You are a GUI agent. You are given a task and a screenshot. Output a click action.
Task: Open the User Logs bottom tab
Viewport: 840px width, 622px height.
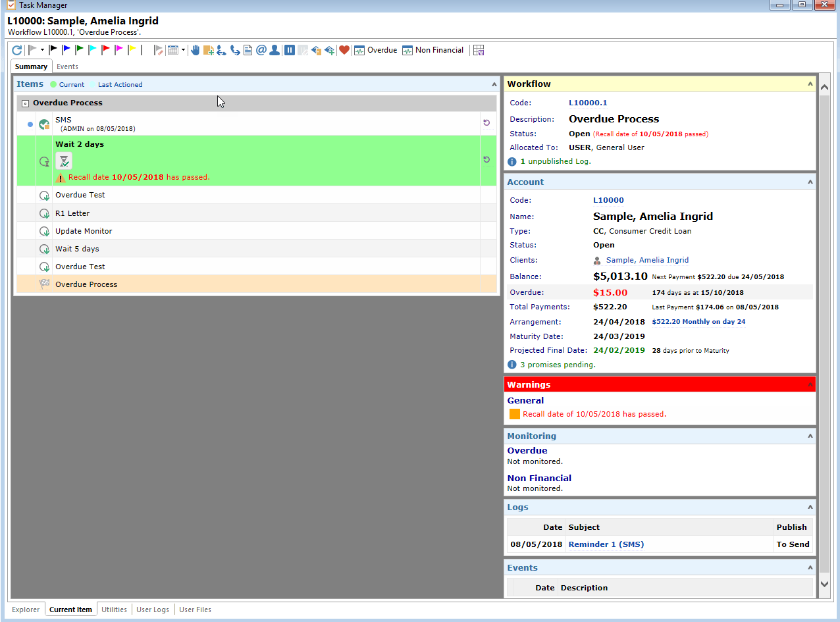[x=153, y=609]
